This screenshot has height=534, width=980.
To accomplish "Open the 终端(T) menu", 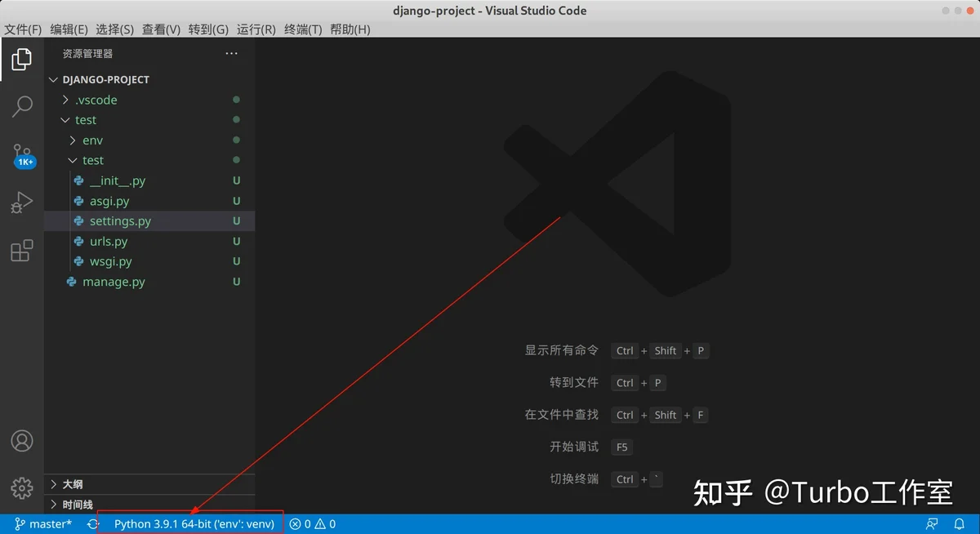I will 303,29.
